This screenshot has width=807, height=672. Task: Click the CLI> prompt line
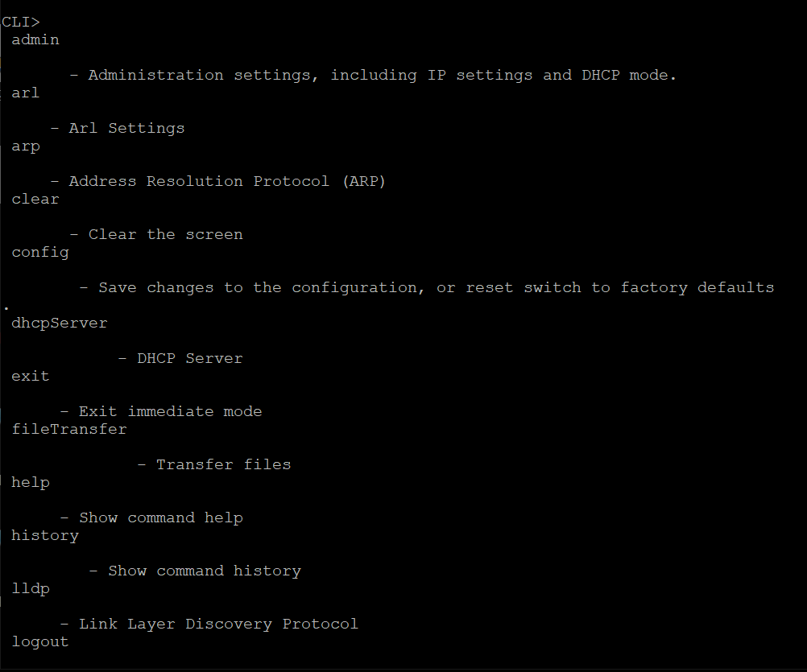tap(21, 22)
